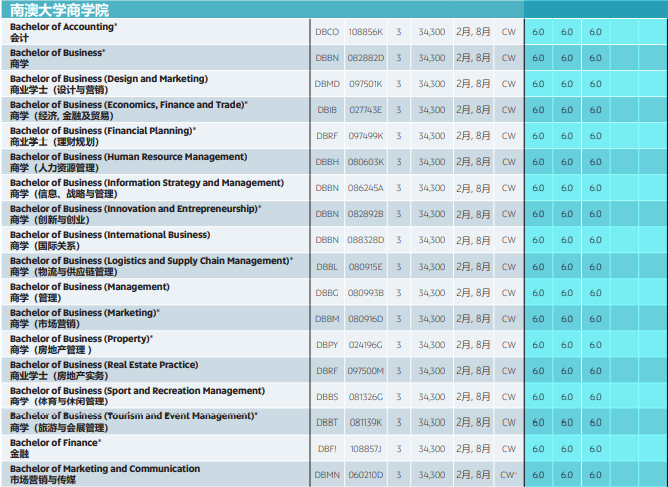Select the CRICOS code '097500M'
Screen dimensions: 668x487
tap(366, 371)
